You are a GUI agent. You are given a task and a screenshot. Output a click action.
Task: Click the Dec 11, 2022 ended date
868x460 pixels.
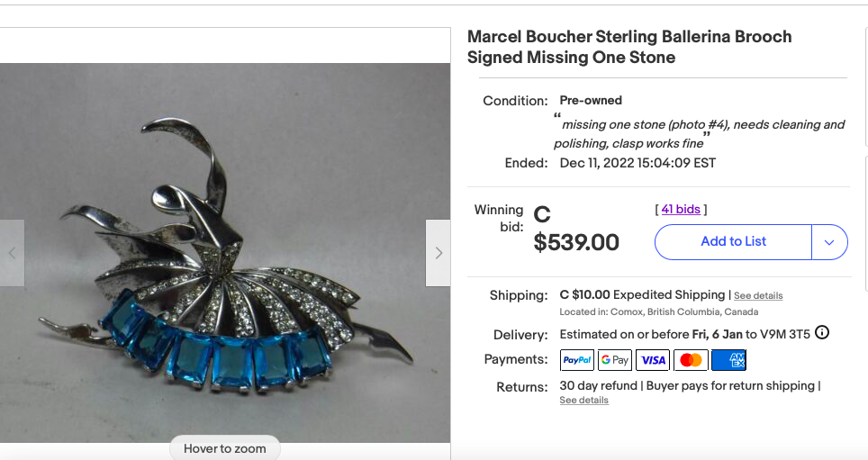pos(637,163)
